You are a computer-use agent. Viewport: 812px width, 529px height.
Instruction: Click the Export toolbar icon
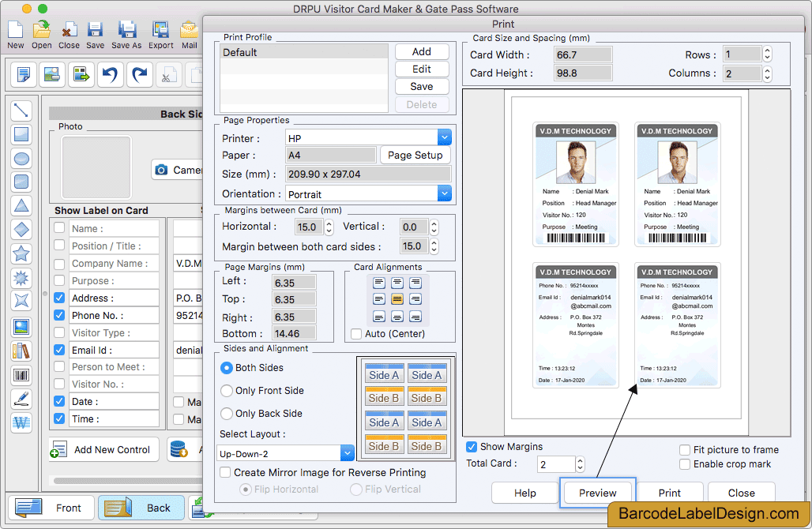(160, 30)
